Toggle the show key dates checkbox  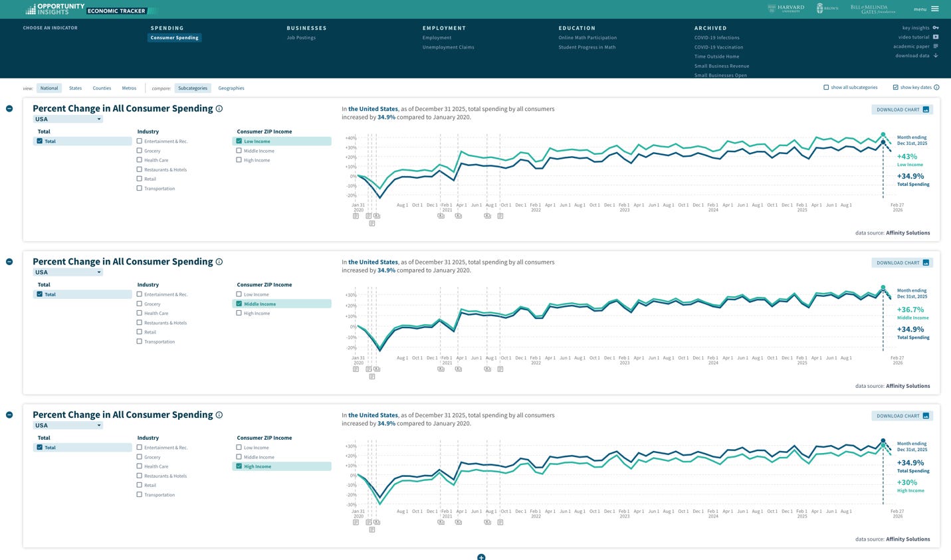tap(896, 88)
